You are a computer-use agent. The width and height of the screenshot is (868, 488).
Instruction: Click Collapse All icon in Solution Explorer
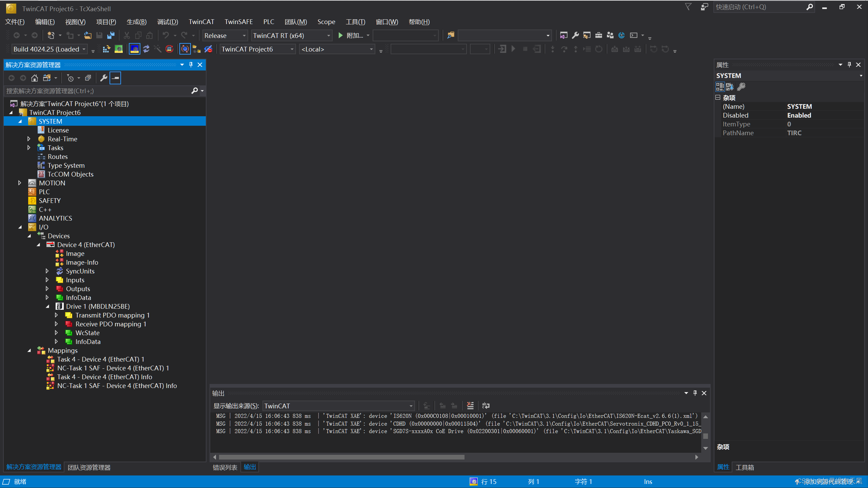pos(88,78)
